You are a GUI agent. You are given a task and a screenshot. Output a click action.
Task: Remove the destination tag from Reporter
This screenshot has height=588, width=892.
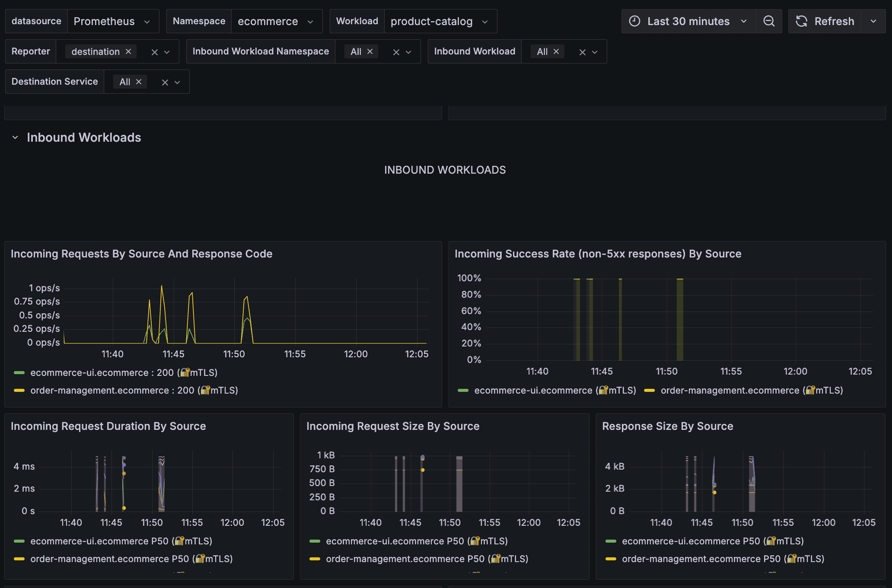point(128,51)
